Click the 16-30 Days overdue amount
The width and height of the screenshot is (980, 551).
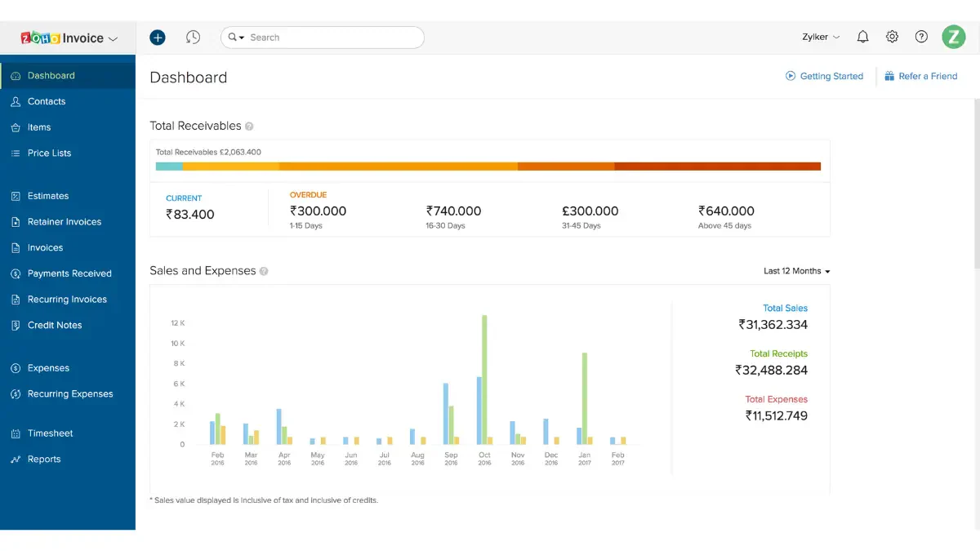(x=453, y=211)
